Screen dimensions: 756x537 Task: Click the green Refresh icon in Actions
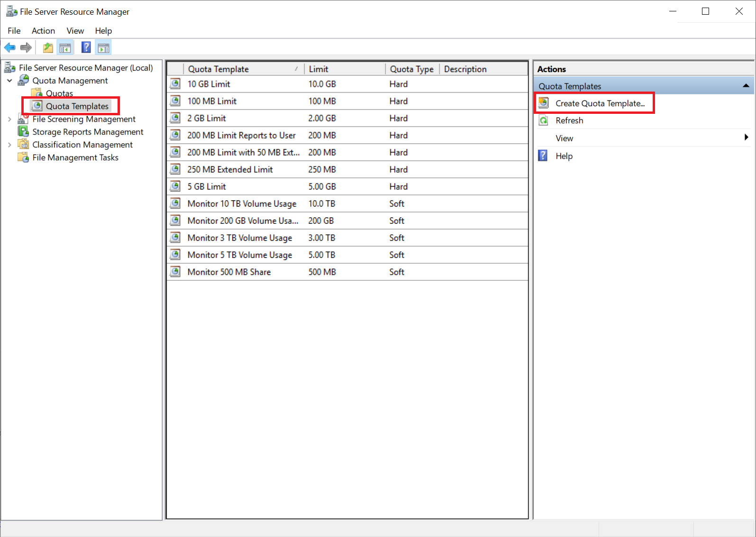tap(544, 120)
